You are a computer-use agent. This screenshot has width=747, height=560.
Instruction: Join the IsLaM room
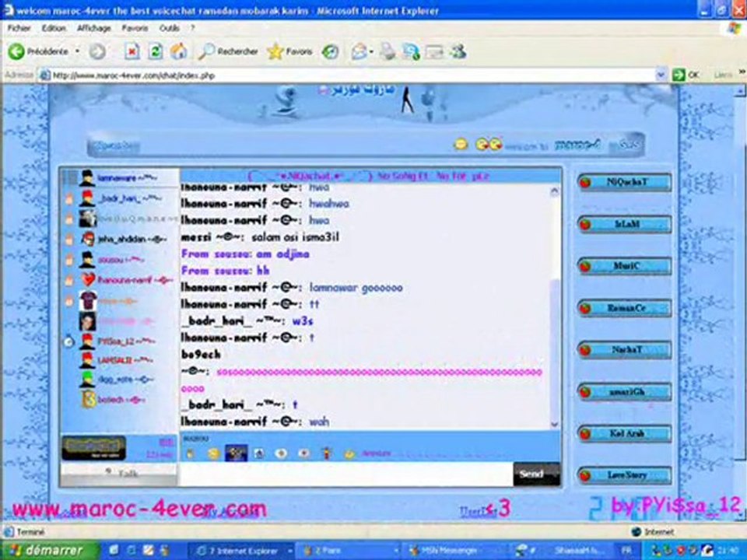coord(625,224)
